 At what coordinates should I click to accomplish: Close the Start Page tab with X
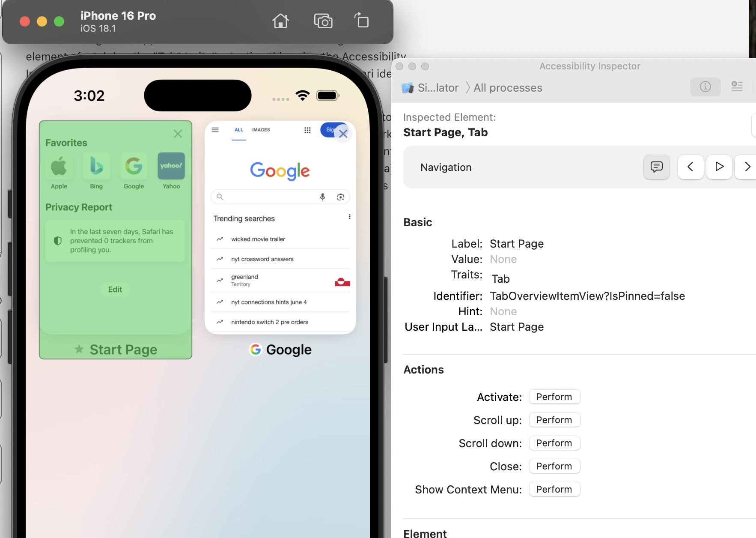click(178, 134)
